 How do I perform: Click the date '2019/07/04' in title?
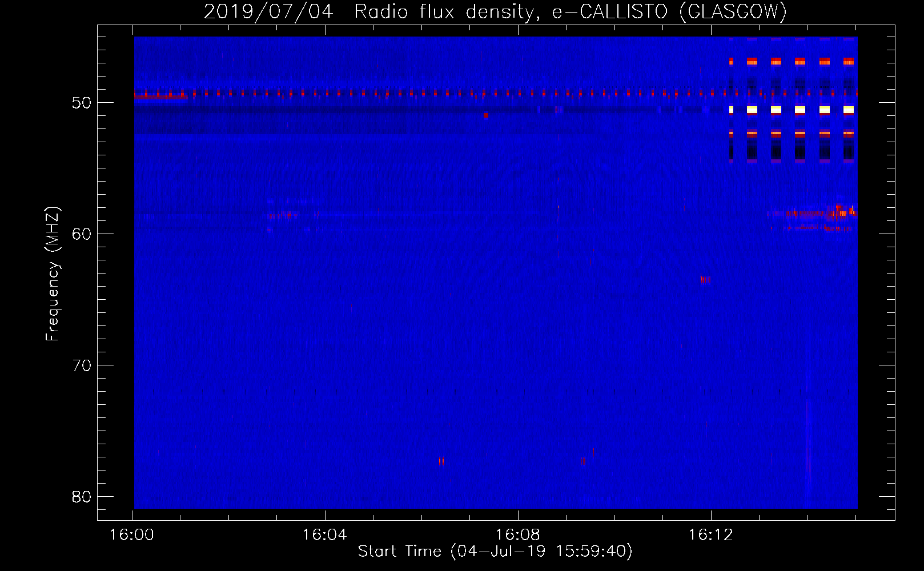pyautogui.click(x=268, y=11)
